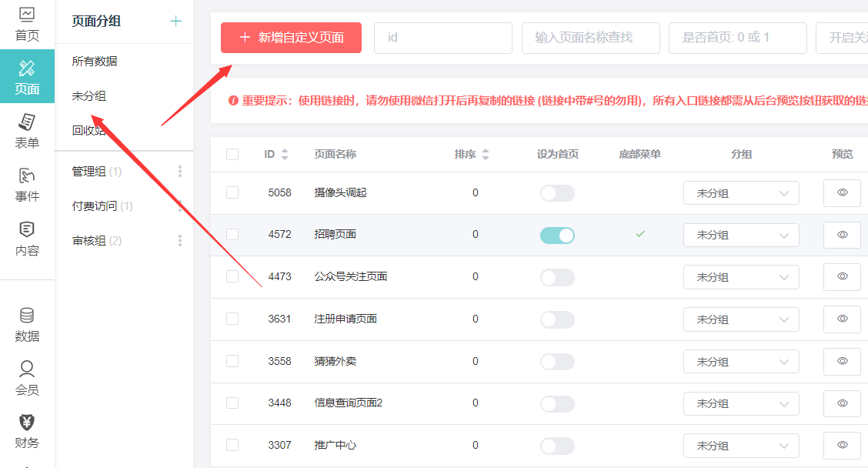Open the 内容 (Content) sidebar icon

[x=27, y=239]
